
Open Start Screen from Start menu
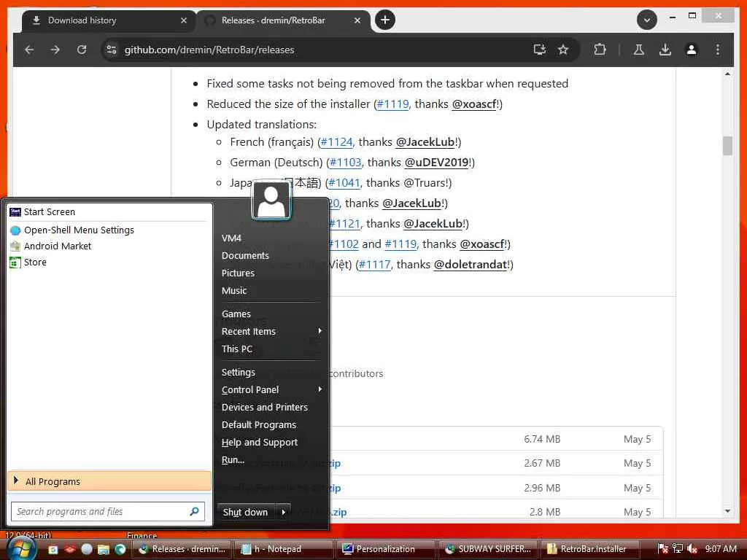pos(109,212)
